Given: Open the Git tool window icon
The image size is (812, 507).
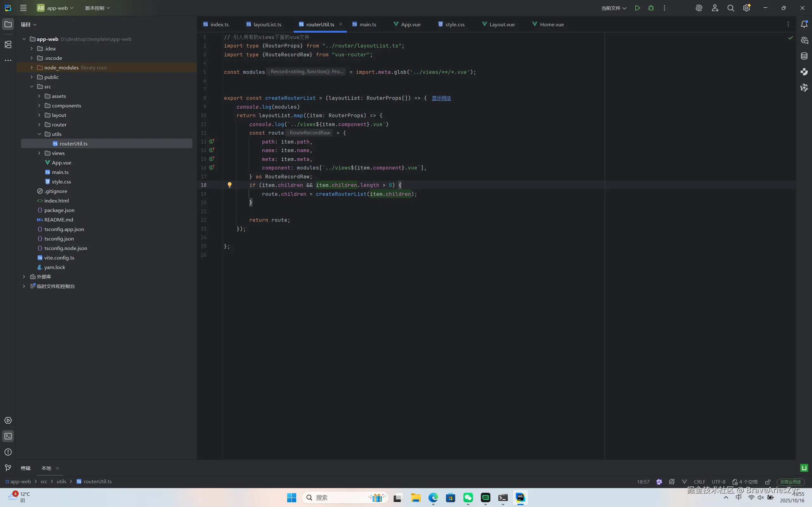Looking at the screenshot, I should [8, 468].
